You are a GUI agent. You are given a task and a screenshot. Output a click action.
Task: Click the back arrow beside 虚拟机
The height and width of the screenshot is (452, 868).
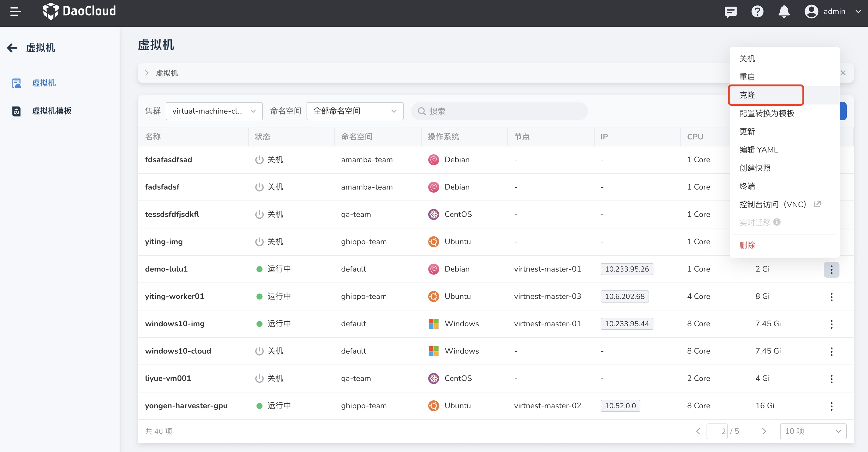pyautogui.click(x=12, y=48)
